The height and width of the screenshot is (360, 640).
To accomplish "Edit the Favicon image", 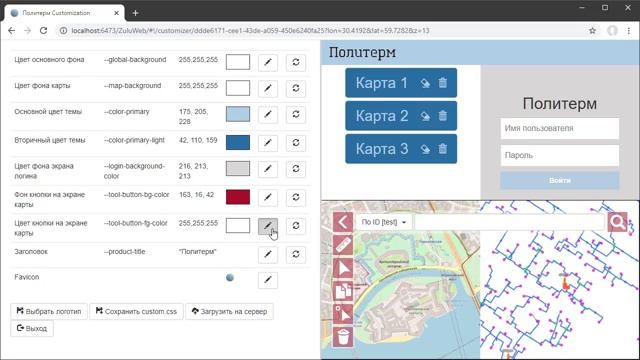I will tap(268, 280).
